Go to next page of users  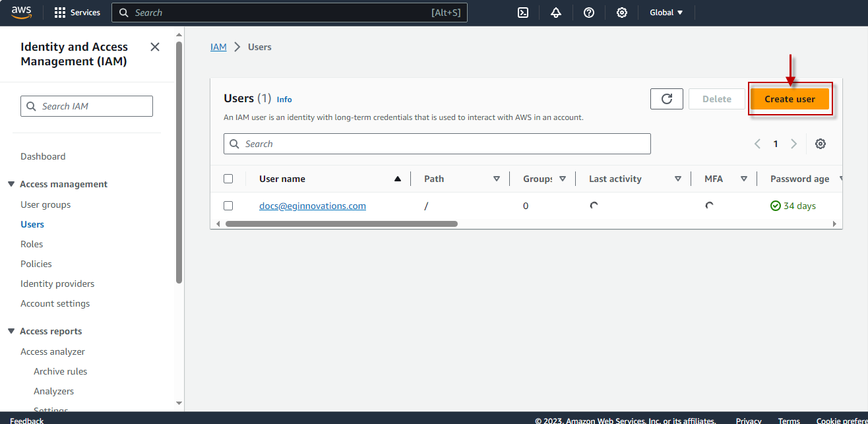794,144
